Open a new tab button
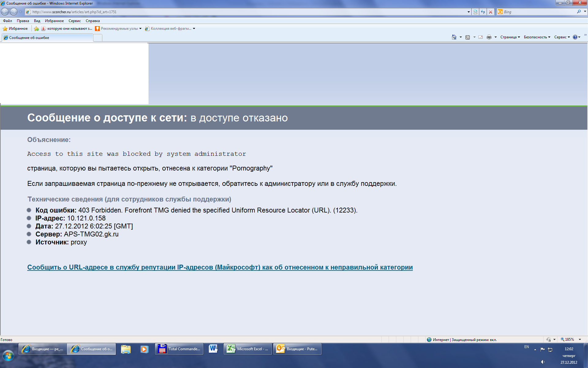The height and width of the screenshot is (368, 588). pyautogui.click(x=97, y=38)
